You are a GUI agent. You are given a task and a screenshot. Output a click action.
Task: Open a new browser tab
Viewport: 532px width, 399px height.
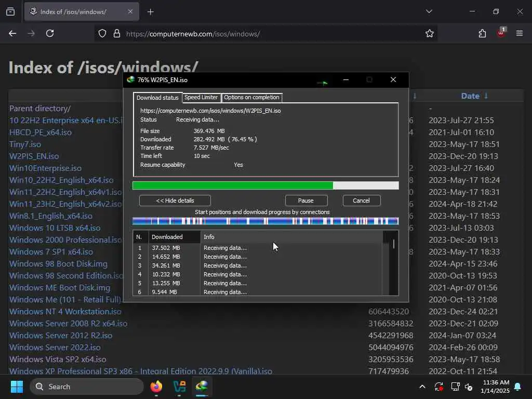(150, 12)
